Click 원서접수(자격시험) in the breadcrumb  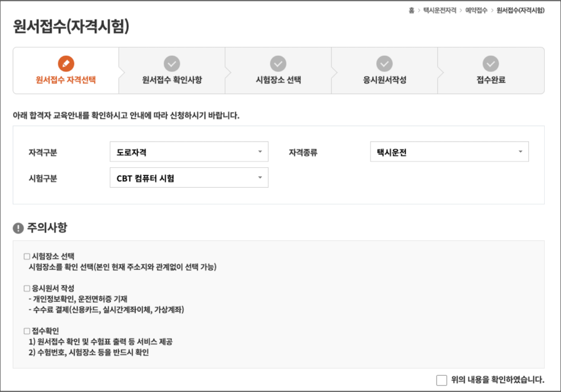point(520,10)
